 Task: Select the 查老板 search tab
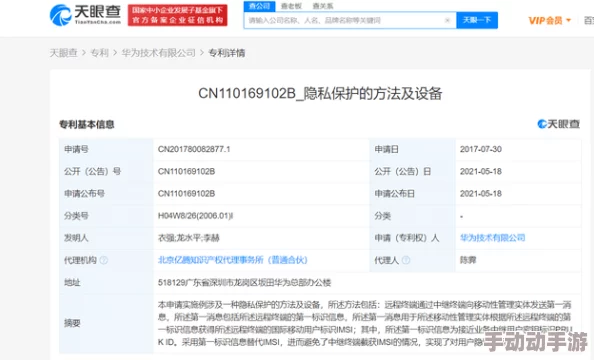click(x=291, y=6)
